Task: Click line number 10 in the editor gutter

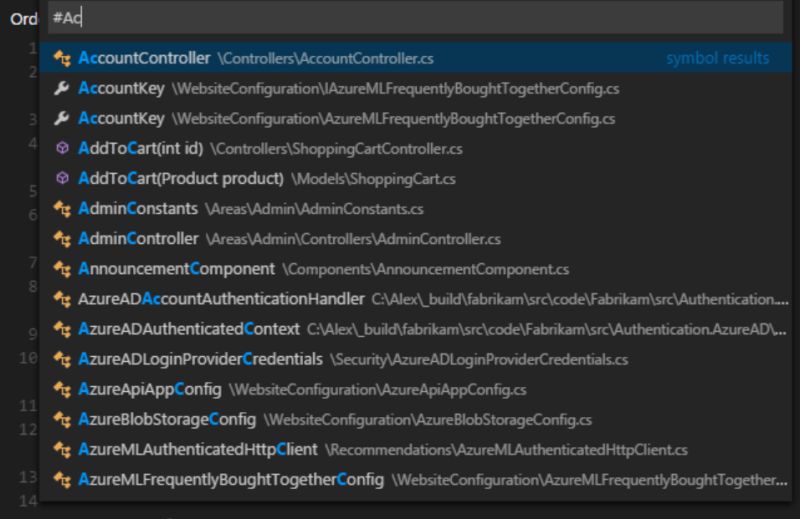Action: click(x=28, y=358)
